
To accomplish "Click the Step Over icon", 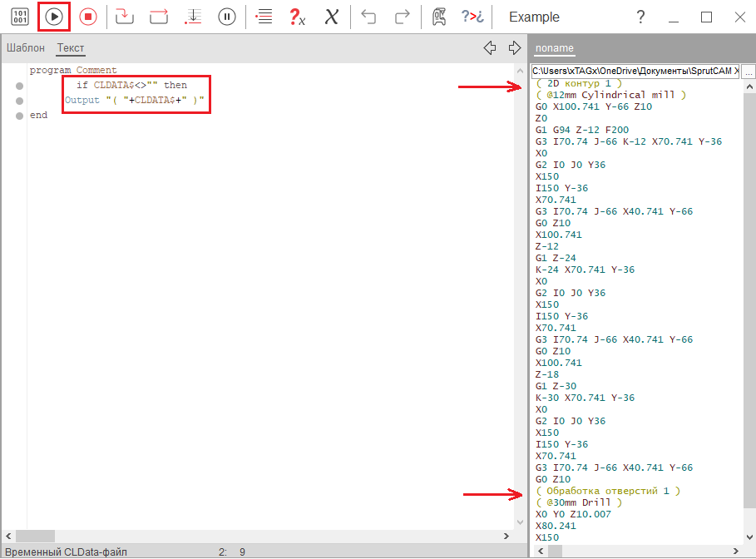I will coord(158,17).
